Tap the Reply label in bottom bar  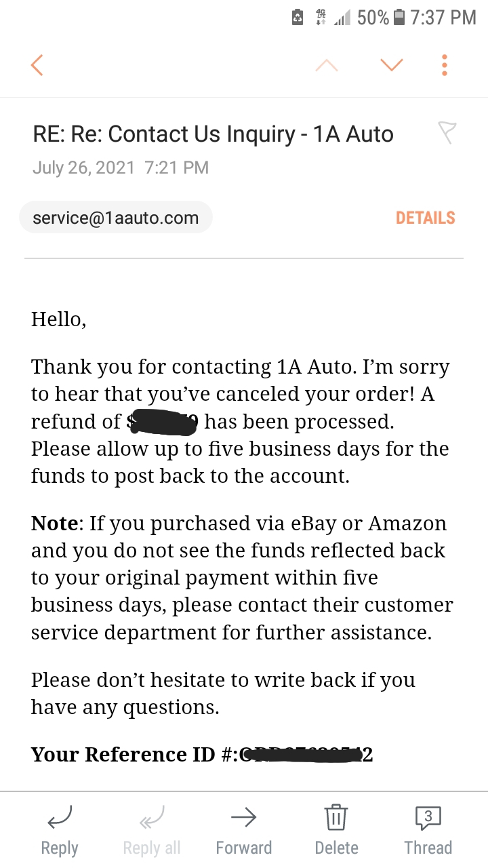[60, 848]
